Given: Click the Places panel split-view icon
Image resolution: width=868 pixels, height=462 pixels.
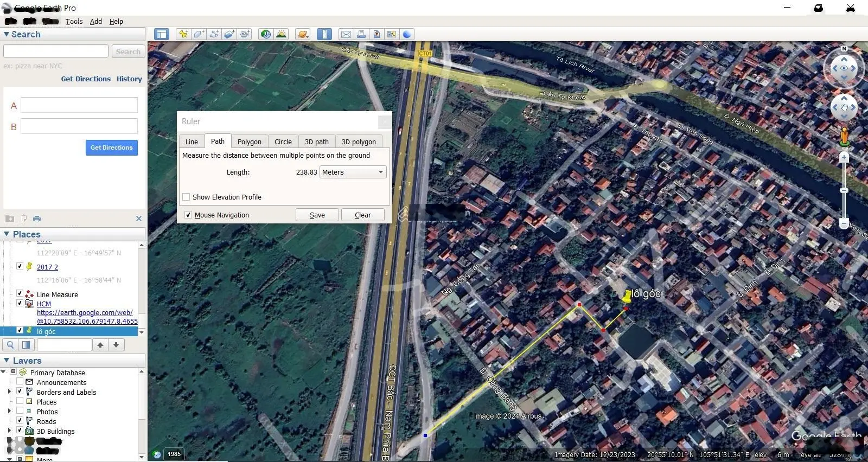Looking at the screenshot, I should pos(26,344).
